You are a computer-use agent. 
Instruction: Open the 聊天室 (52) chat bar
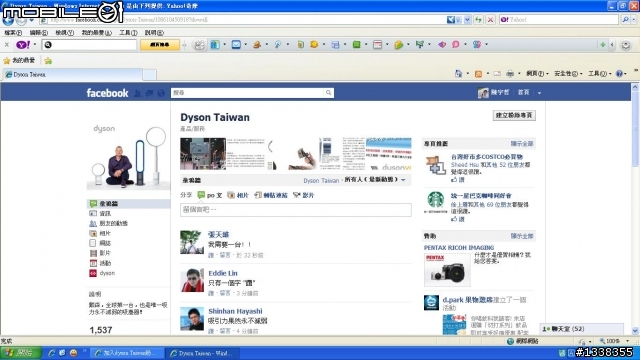tap(582, 329)
